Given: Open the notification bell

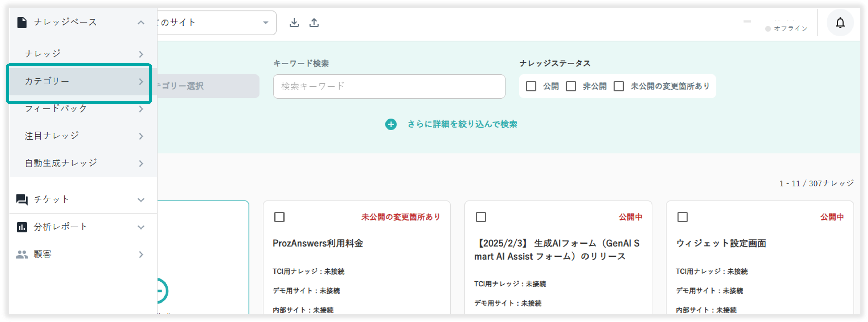Looking at the screenshot, I should click(x=840, y=23).
